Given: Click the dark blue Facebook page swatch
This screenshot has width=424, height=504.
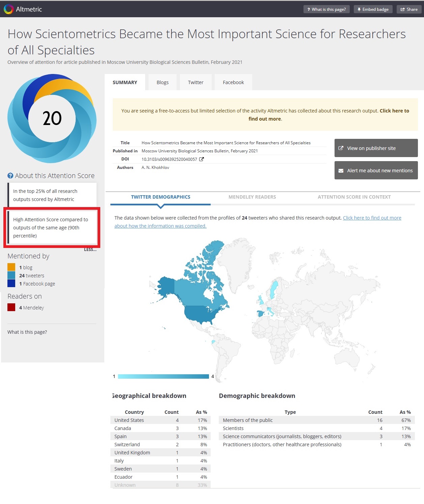Looking at the screenshot, I should click(11, 283).
